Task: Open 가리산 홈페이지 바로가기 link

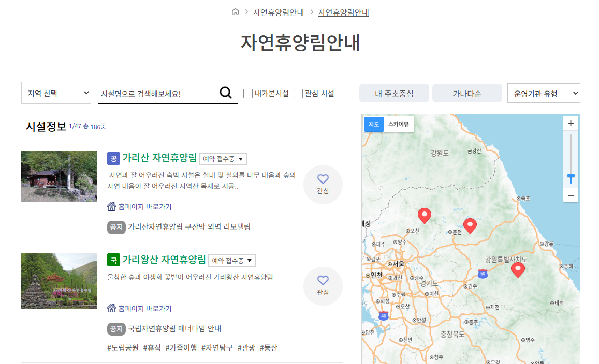Action: 145,206
